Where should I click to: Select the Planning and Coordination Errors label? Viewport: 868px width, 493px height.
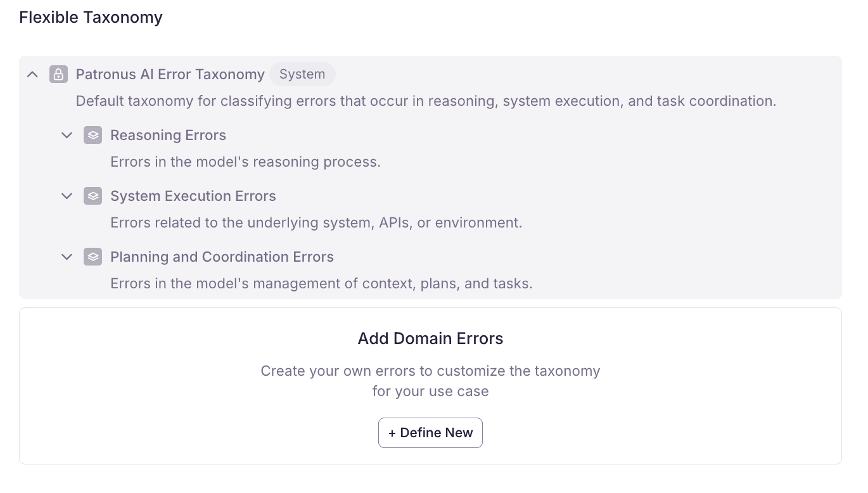pos(222,257)
